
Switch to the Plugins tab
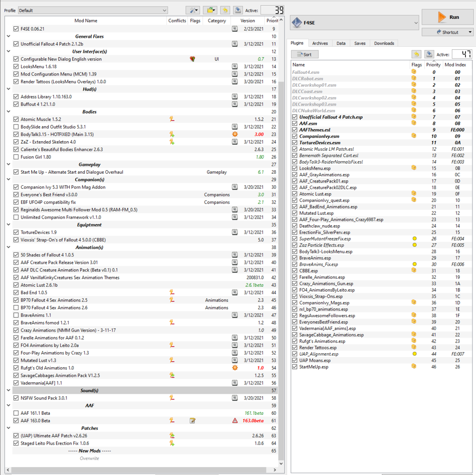coord(297,43)
